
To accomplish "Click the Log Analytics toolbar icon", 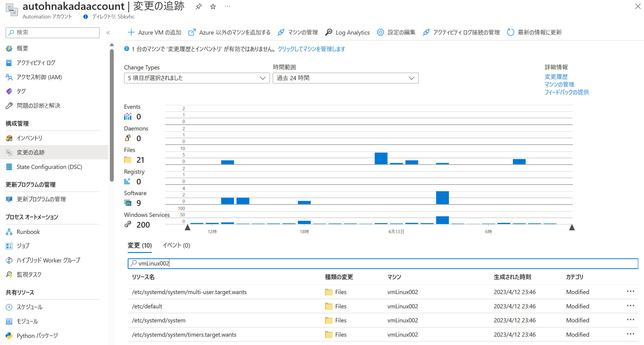I will 329,32.
